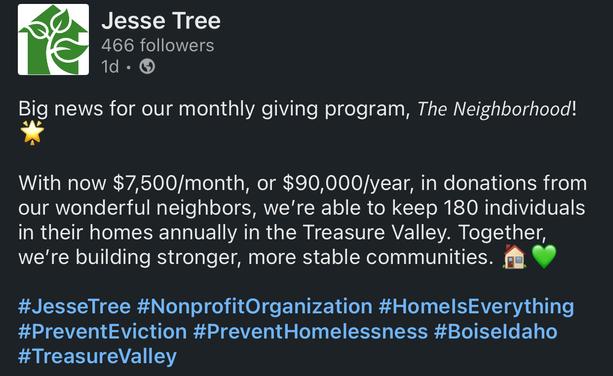View the 466 followers count
613x376 pixels.
click(158, 45)
